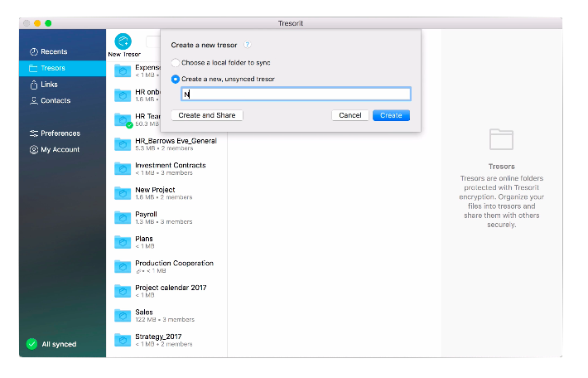
Task: Click the Create and Share button
Action: pyautogui.click(x=207, y=115)
